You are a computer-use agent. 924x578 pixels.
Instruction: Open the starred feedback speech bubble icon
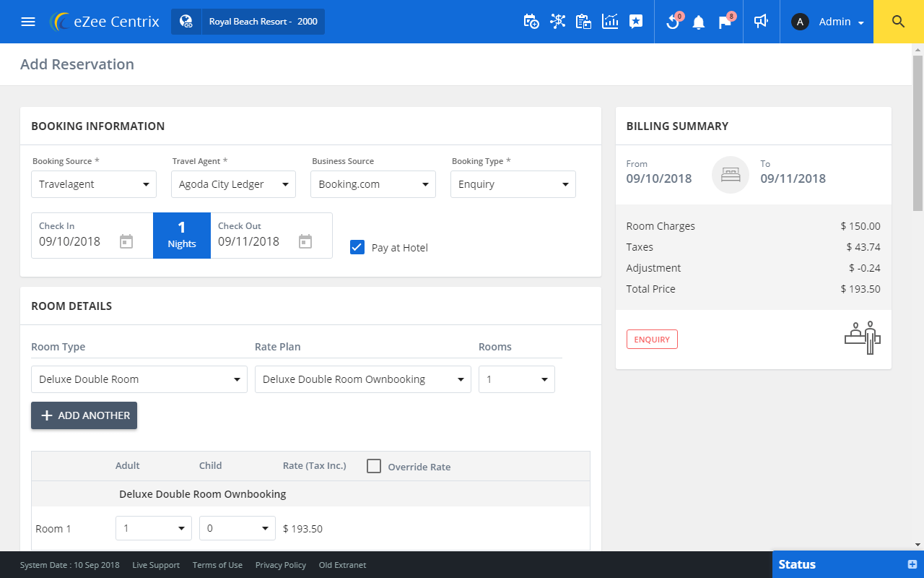tap(635, 22)
